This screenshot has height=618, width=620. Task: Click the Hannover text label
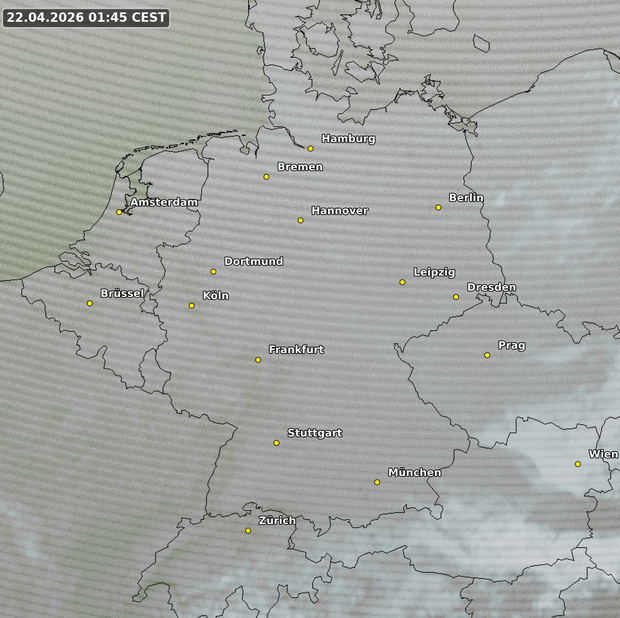point(339,211)
